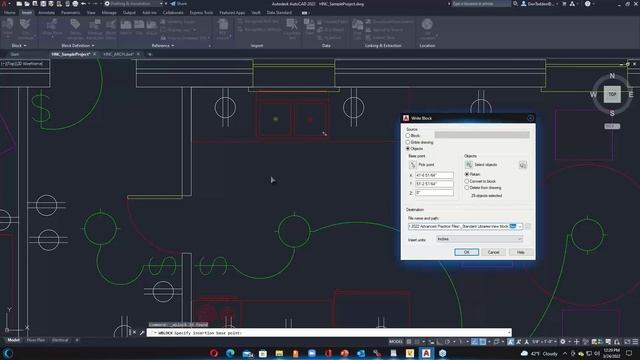Viewport: 640px width, 360px height.
Task: Click Cancel in Write Block dialog
Action: click(x=493, y=252)
